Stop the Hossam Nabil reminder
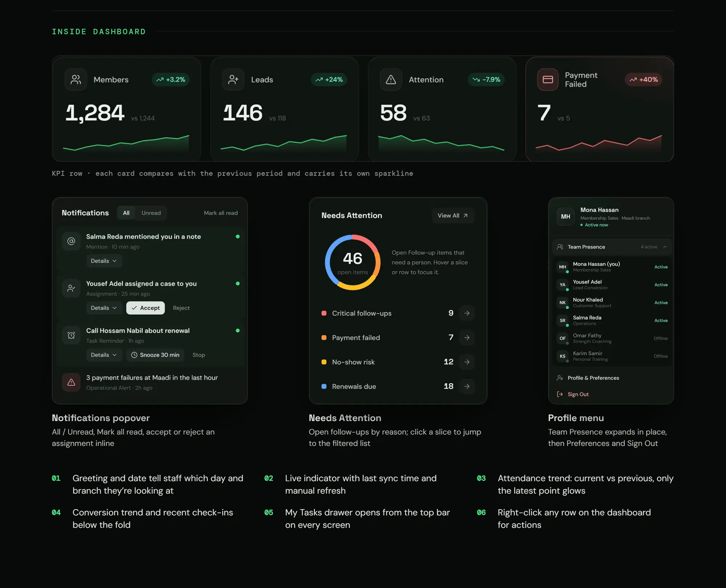726x588 pixels. pos(199,355)
